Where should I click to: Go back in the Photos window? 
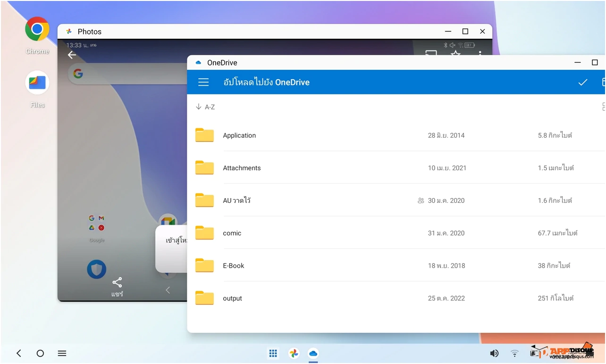[72, 55]
